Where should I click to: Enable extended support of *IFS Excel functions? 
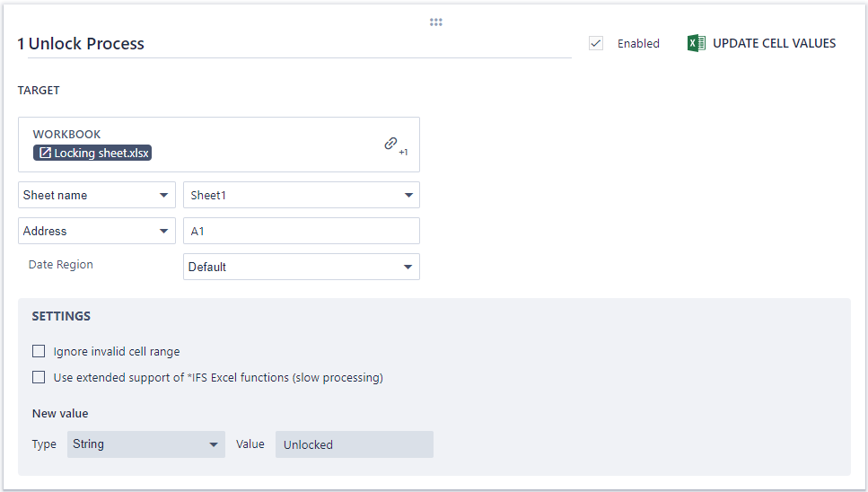pos(39,377)
